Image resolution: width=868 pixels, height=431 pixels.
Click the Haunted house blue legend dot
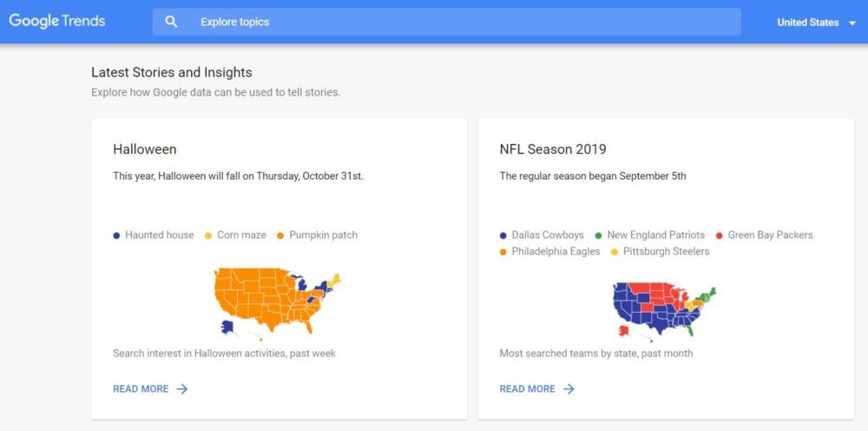(117, 235)
